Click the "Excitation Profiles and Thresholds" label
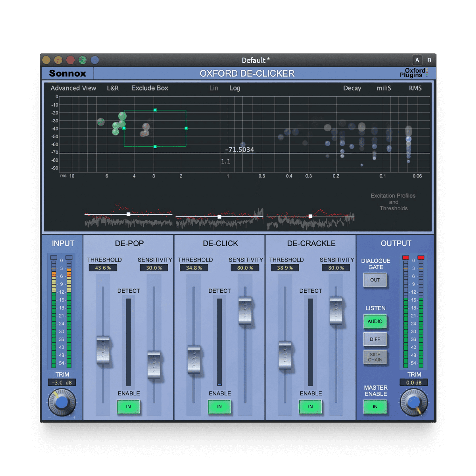 pyautogui.click(x=393, y=202)
